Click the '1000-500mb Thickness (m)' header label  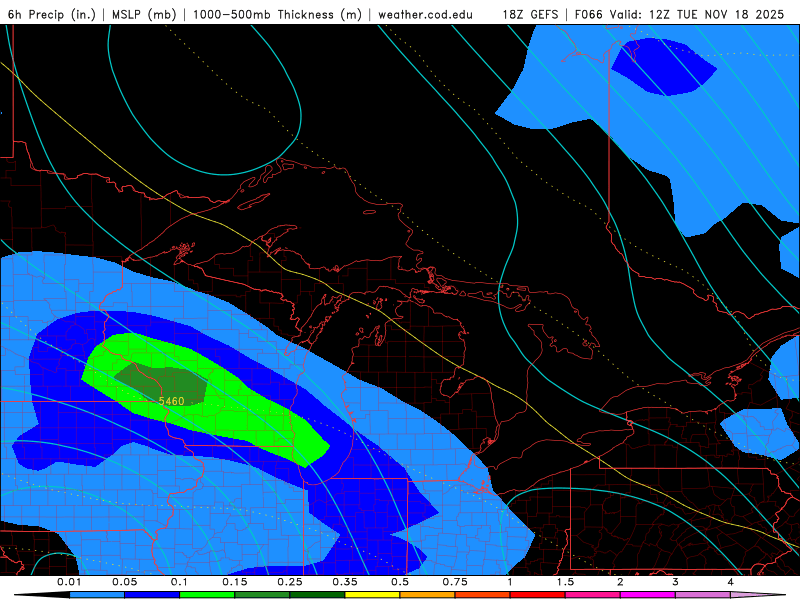(x=277, y=15)
